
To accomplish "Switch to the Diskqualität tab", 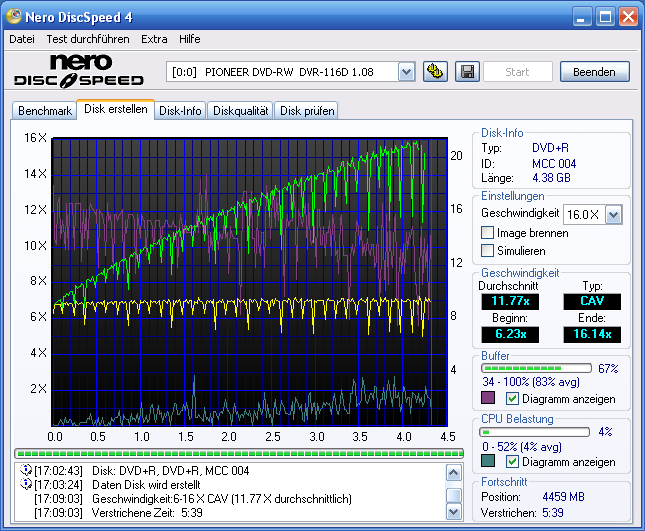I will [240, 111].
